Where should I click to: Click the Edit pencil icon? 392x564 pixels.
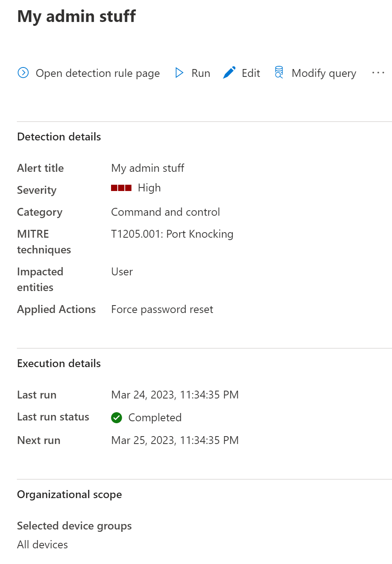click(x=229, y=73)
